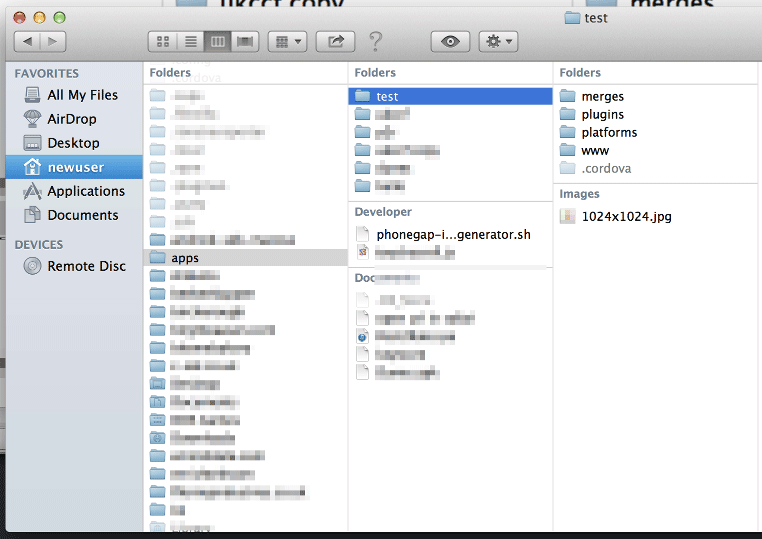The width and height of the screenshot is (762, 539).
Task: Click the question mark help icon
Action: coord(375,41)
